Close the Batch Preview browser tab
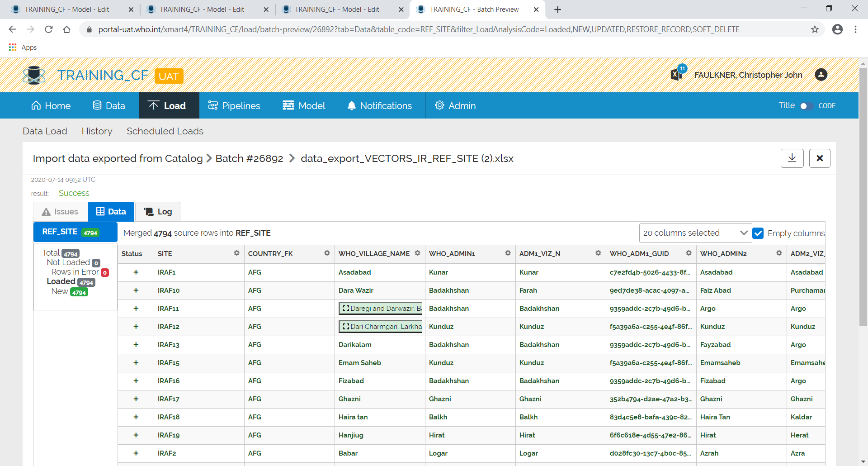This screenshot has width=868, height=466. pos(536,10)
